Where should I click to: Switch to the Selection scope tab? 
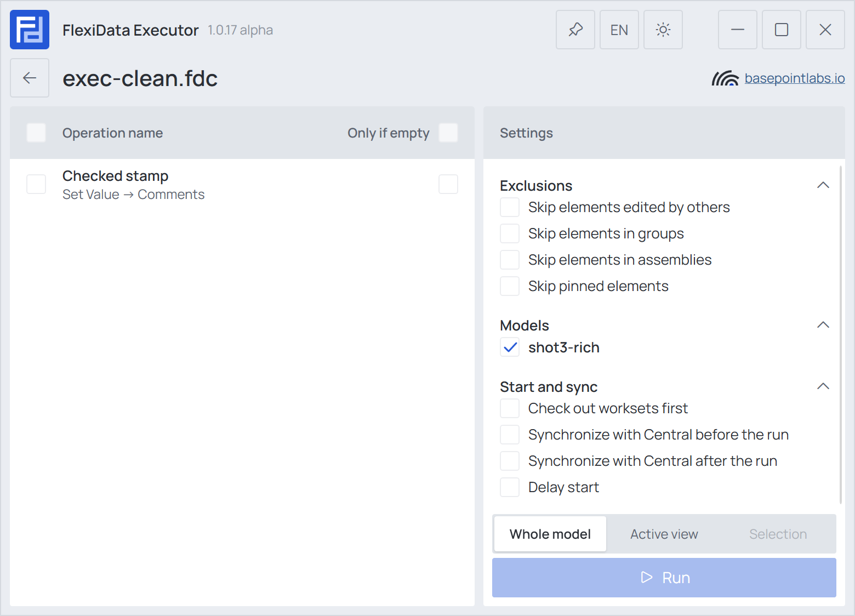pos(778,534)
